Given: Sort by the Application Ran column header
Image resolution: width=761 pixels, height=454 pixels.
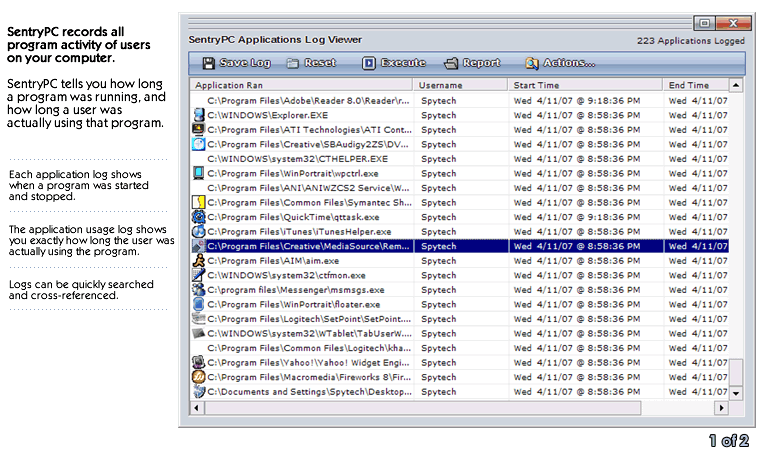Looking at the screenshot, I should [301, 85].
